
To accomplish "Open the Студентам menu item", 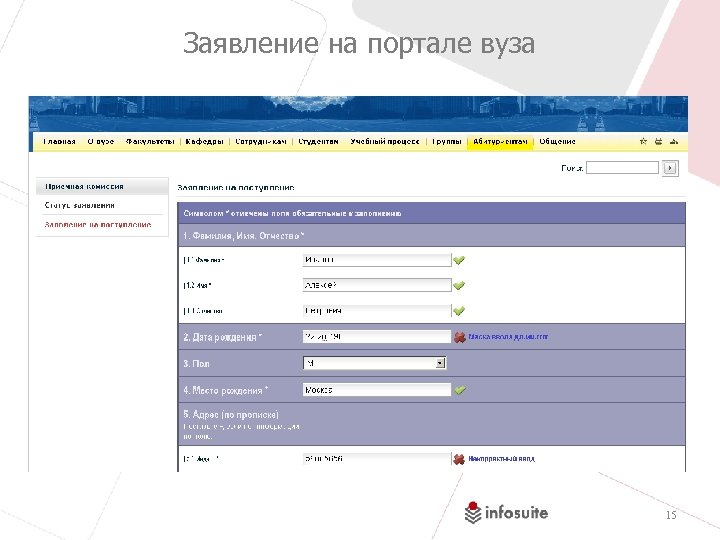I will [318, 141].
